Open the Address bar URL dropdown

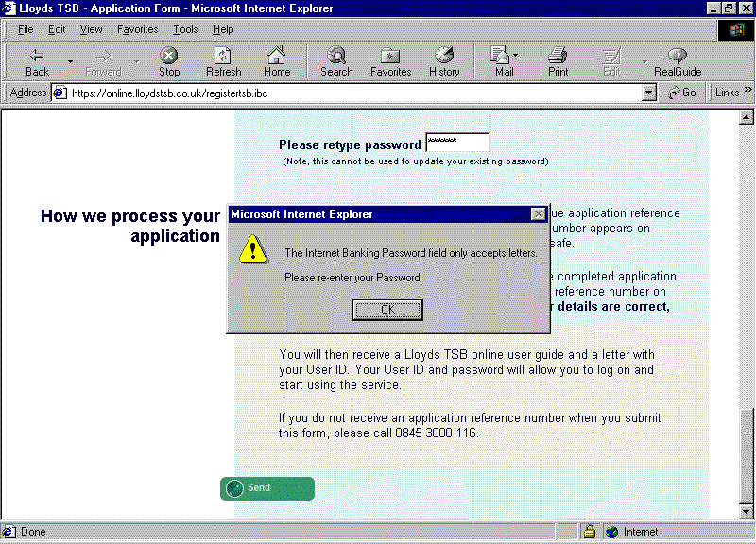(x=649, y=93)
